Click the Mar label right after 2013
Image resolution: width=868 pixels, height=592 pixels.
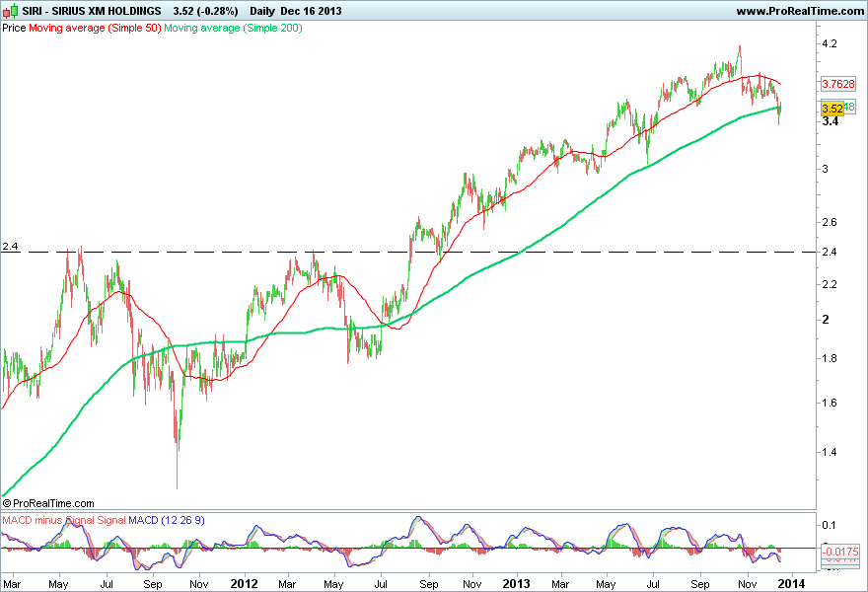point(560,584)
